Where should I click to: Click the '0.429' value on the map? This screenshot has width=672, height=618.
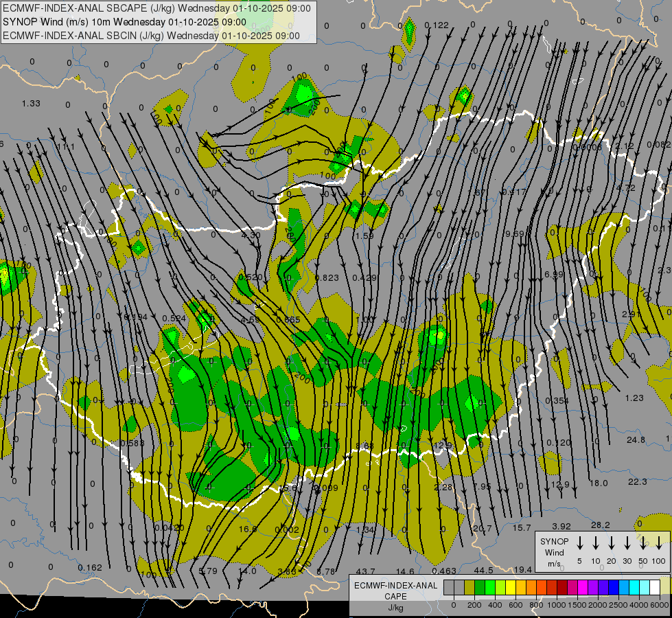[364, 278]
